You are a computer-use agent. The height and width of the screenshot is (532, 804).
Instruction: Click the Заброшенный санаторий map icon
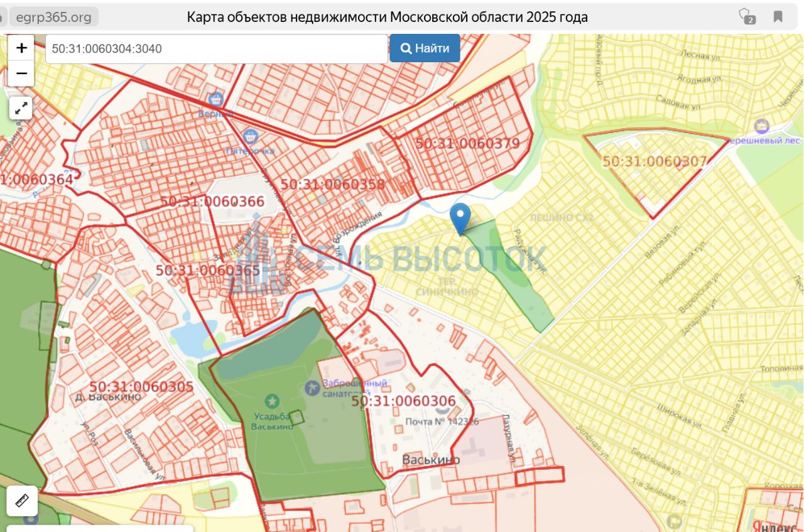pos(312,388)
